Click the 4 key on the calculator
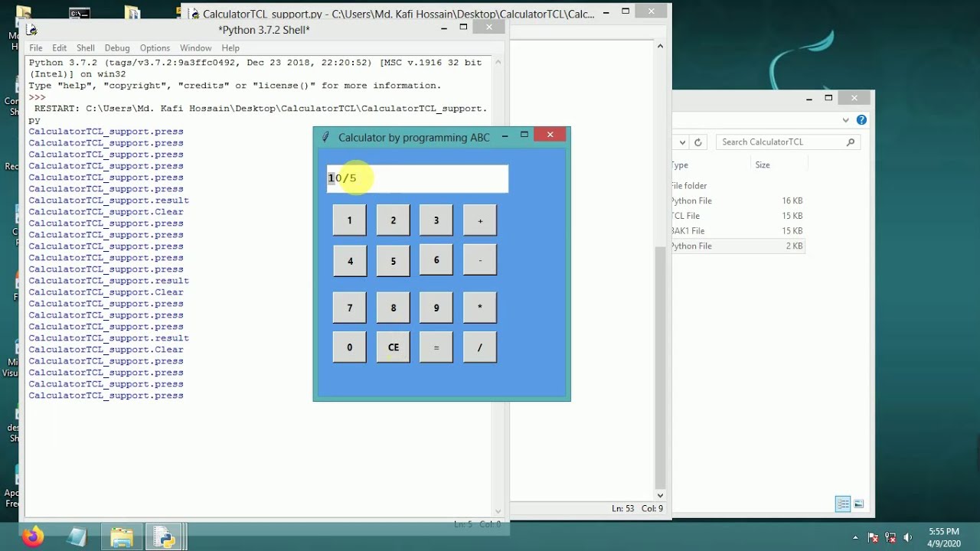This screenshot has width=980, height=551. [x=350, y=261]
